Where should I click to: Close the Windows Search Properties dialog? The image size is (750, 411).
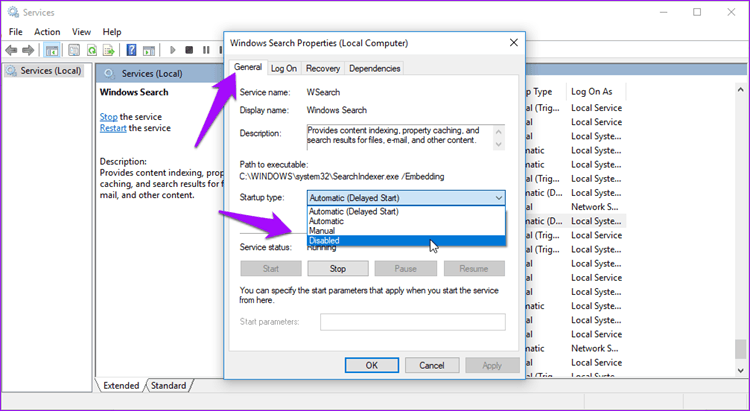[514, 43]
